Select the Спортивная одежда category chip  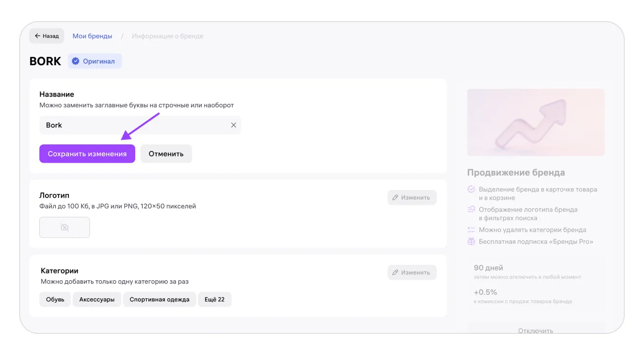160,299
